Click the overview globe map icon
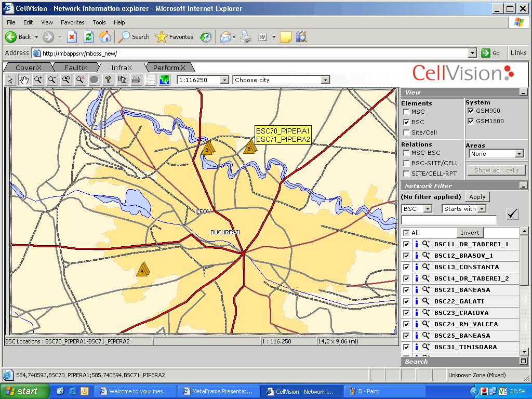 pos(164,79)
